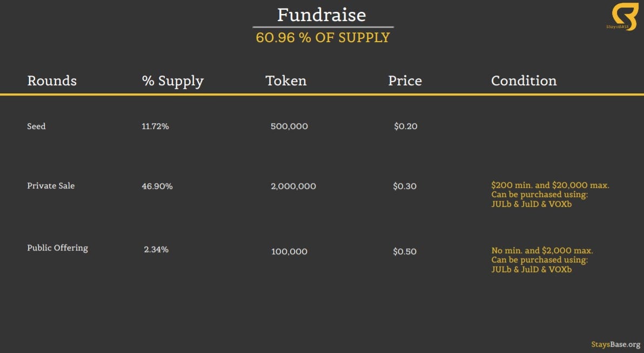Select the 11.72% supply value
This screenshot has width=644, height=353.
click(155, 126)
